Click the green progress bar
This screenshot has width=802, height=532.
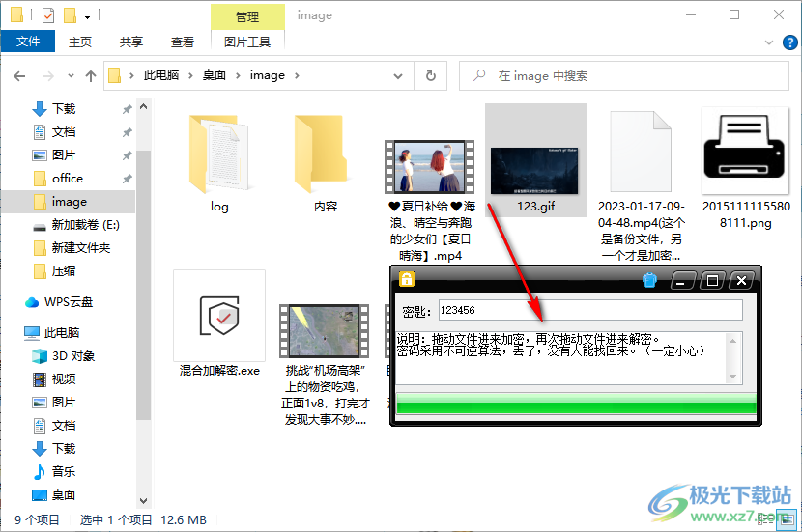pos(576,403)
